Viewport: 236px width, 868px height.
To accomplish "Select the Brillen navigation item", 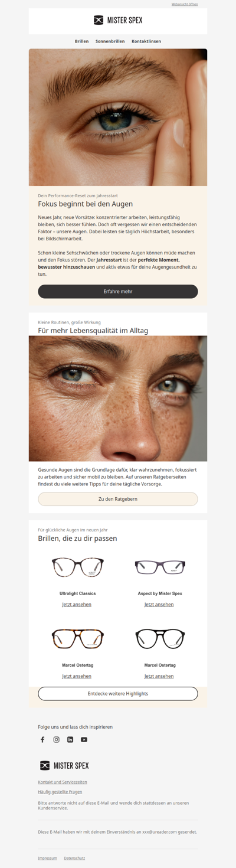I will click(x=81, y=41).
